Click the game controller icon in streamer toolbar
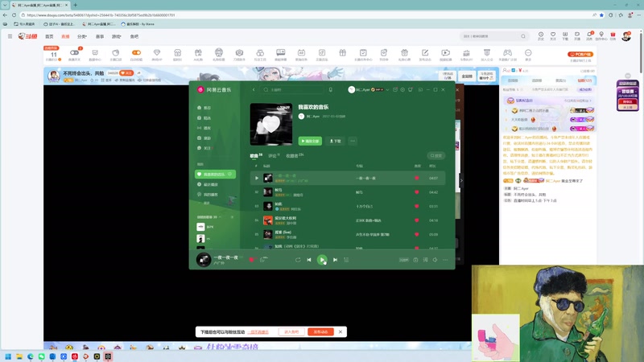Image resolution: width=644 pixels, height=362 pixels. click(x=508, y=54)
